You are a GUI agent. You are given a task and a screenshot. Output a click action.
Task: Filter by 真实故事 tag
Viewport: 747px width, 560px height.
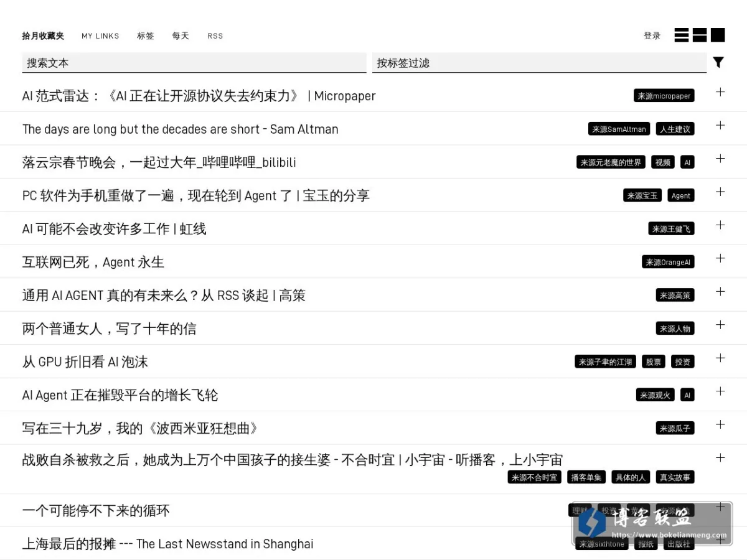coord(675,477)
